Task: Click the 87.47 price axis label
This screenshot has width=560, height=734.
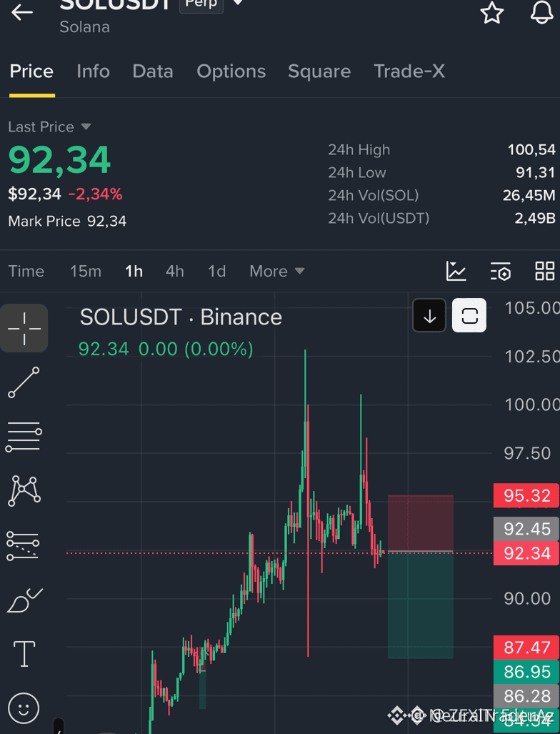Action: click(526, 648)
